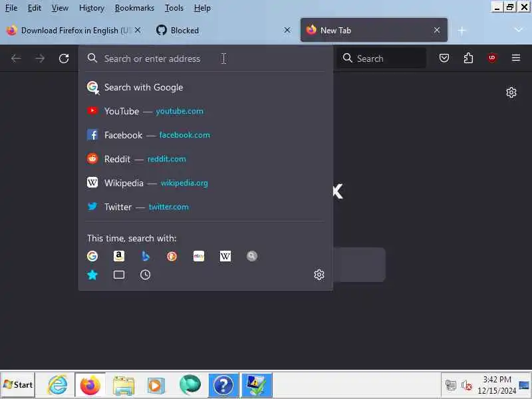Open the Facebook facebook.com suggestion
The image size is (532, 399).
coord(205,135)
